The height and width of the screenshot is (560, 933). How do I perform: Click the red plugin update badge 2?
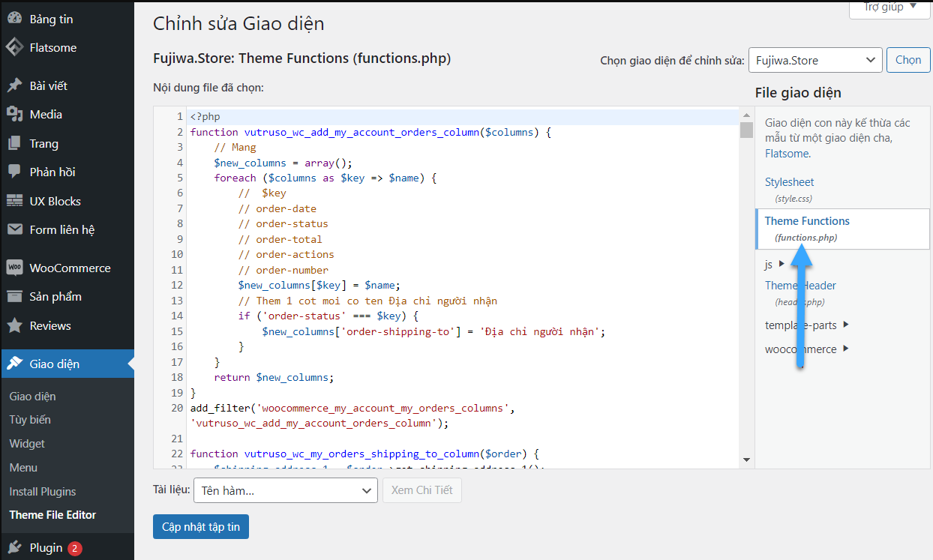[74, 549]
